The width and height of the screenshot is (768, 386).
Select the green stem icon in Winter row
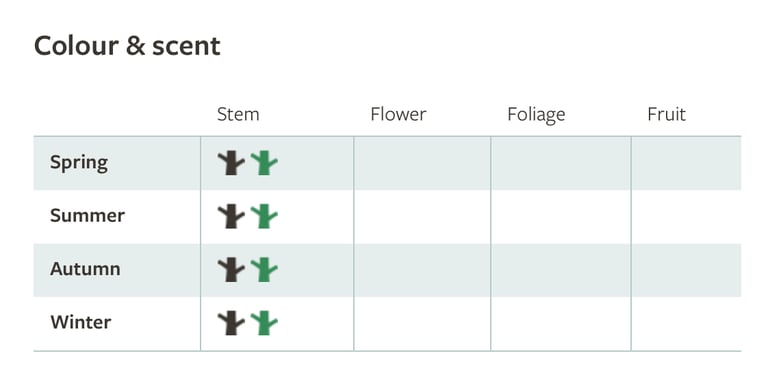[264, 323]
